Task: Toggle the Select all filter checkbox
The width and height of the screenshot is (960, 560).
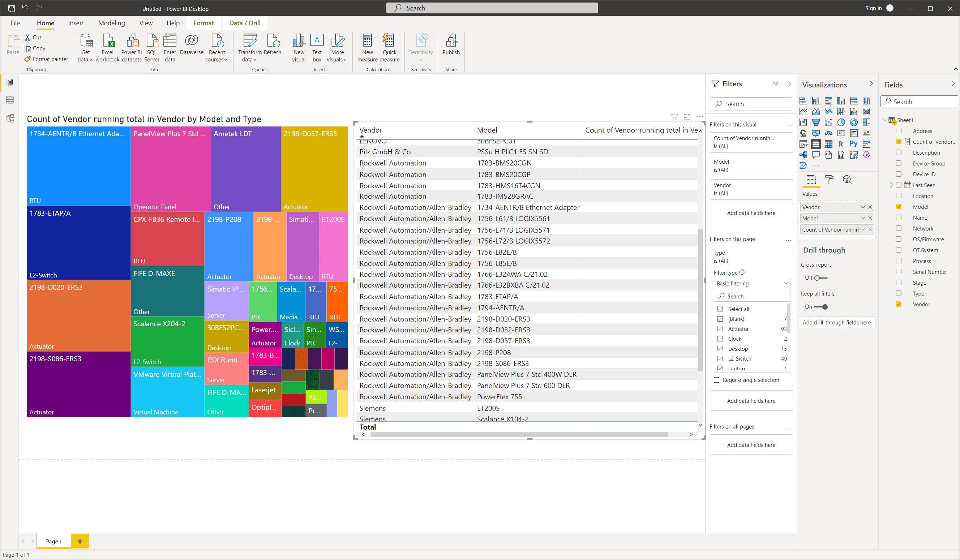Action: pos(720,309)
